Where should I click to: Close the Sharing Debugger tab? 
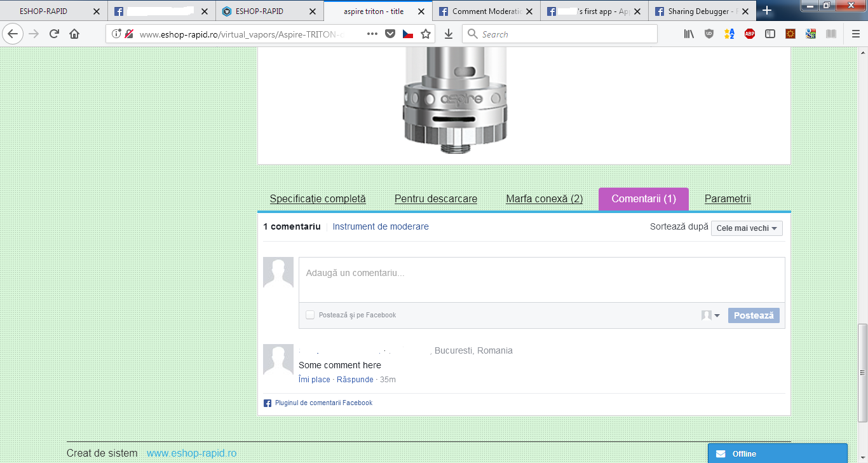[745, 11]
